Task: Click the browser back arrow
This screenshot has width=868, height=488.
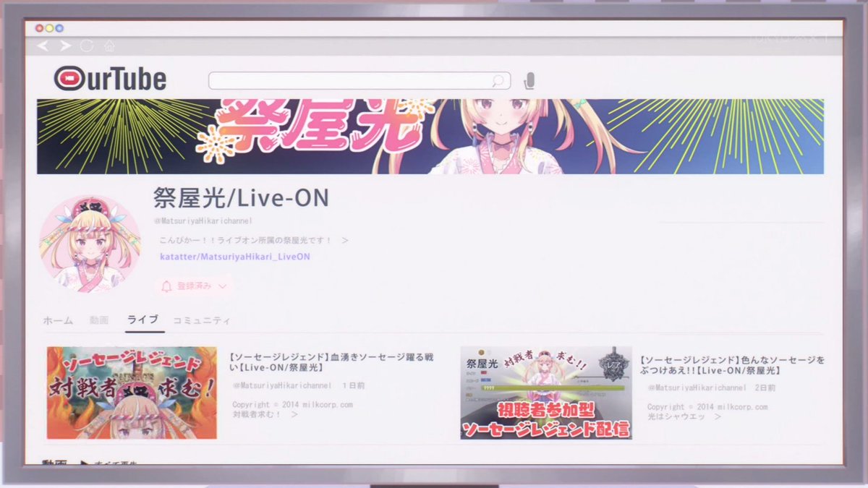Action: point(43,46)
